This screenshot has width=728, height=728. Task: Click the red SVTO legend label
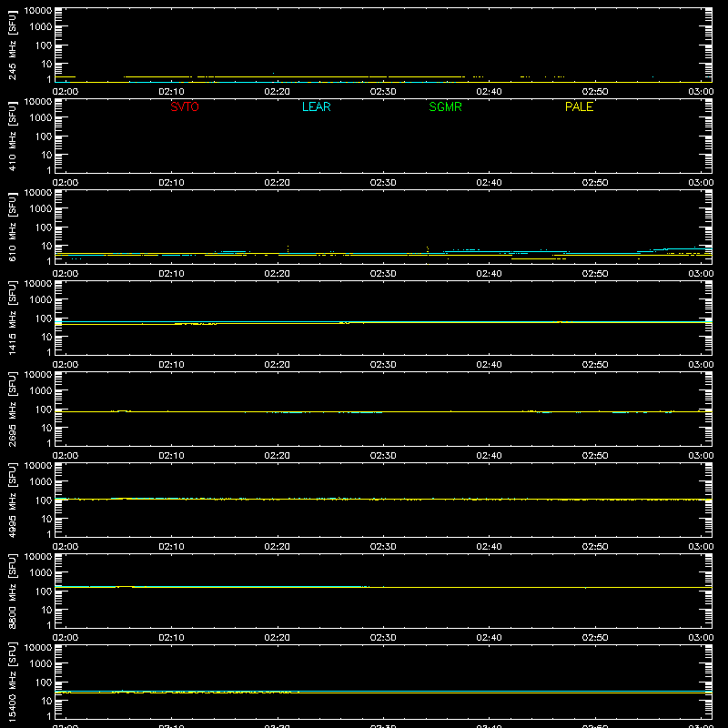click(x=185, y=106)
